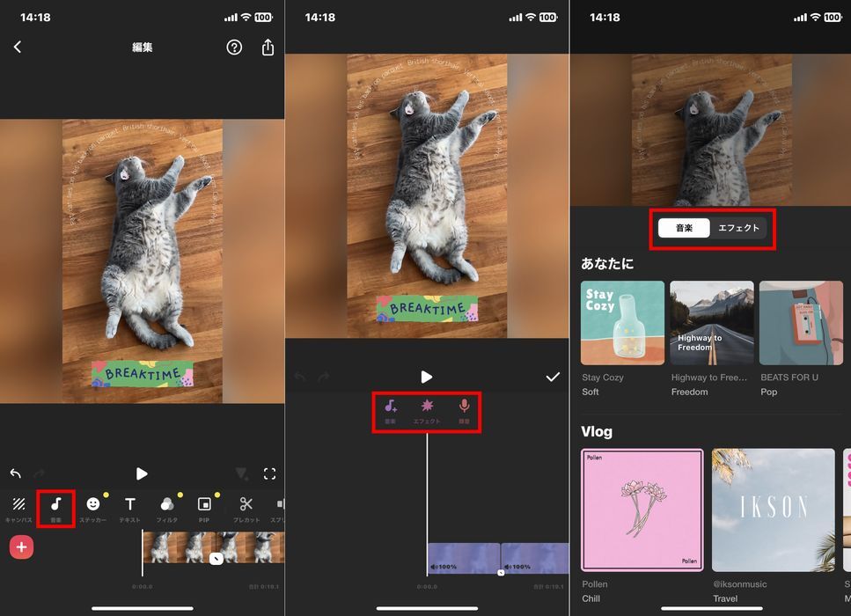The height and width of the screenshot is (616, 851).
Task: Tap the pink エフェクト burst icon
Action: [427, 409]
